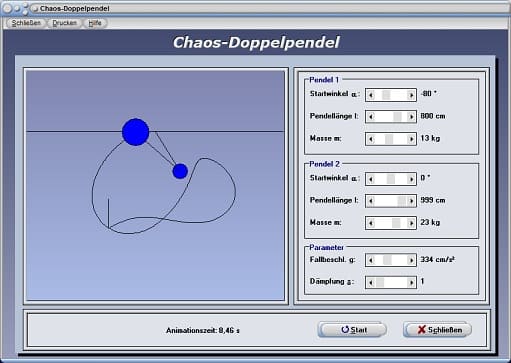Click the small blue pendulum bob

coord(180,171)
